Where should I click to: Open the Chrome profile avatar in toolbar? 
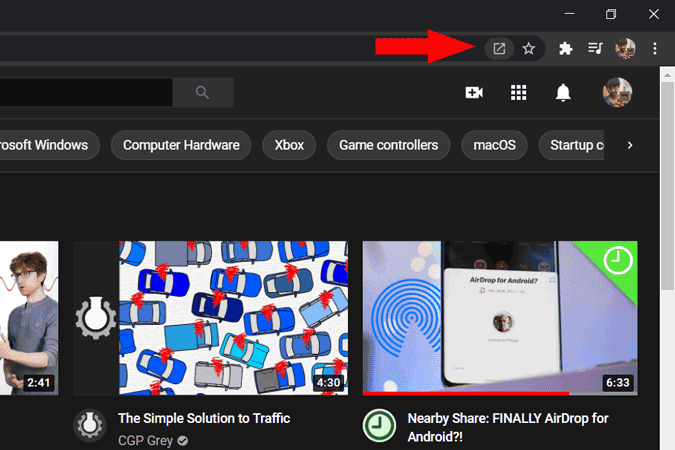pyautogui.click(x=625, y=49)
